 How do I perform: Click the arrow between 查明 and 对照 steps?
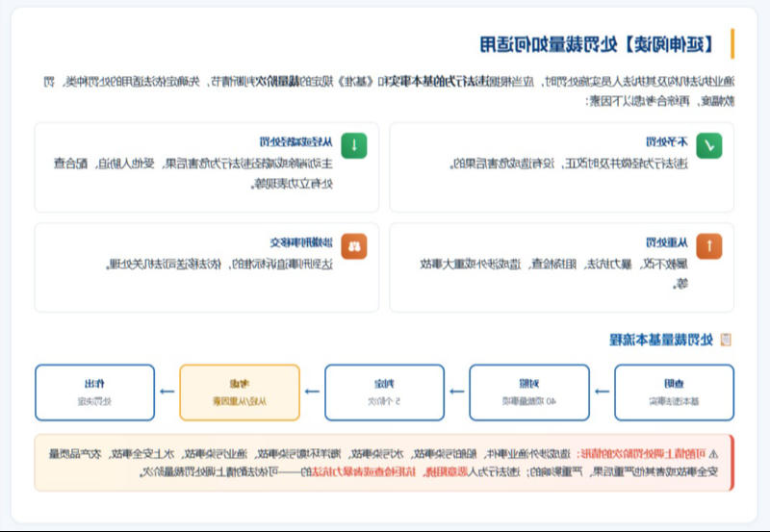(x=603, y=392)
